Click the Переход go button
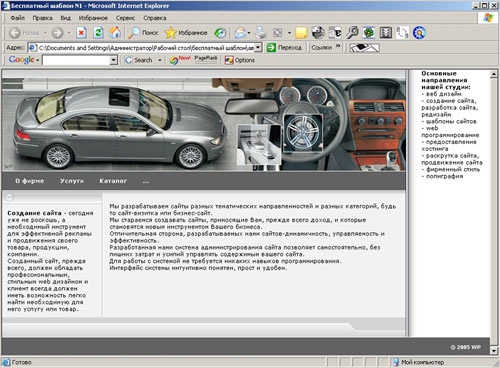500x368 pixels. coord(284,48)
